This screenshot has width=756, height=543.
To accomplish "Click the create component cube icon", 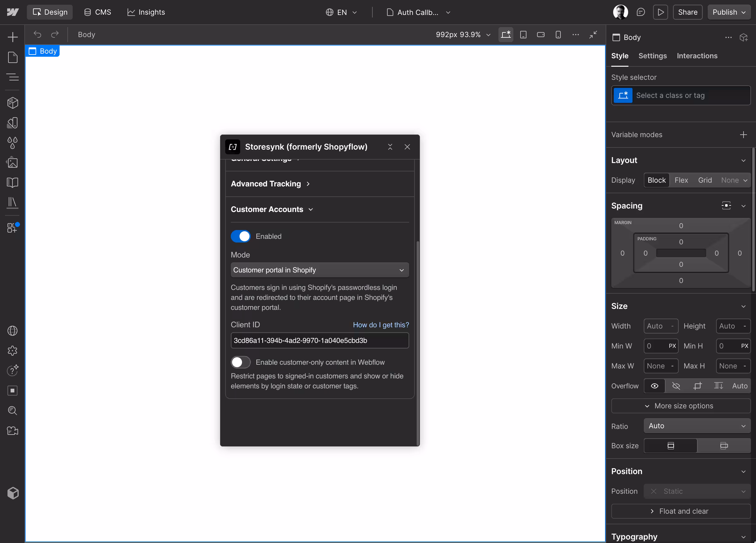I will 744,37.
